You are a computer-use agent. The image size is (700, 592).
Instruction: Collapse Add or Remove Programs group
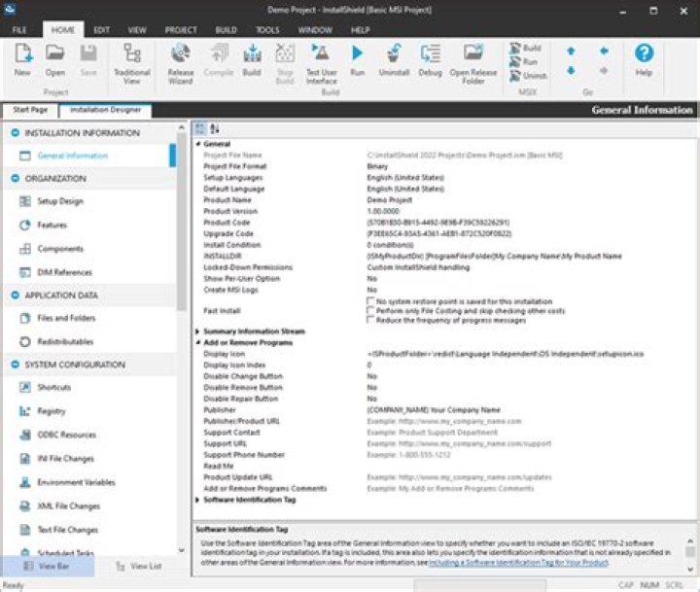point(197,342)
